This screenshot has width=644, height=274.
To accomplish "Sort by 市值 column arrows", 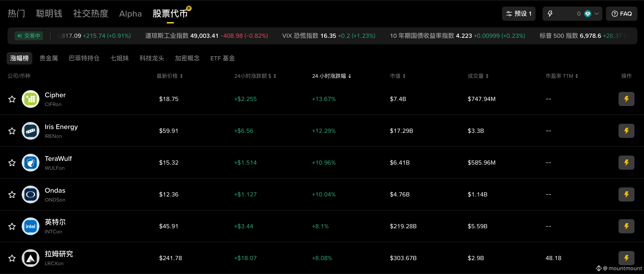I will 404,76.
